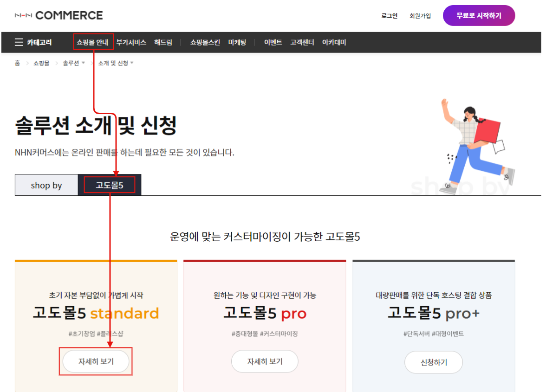The width and height of the screenshot is (546, 392).
Task: Click the 고도몰5 standard title
Action: pyautogui.click(x=96, y=313)
